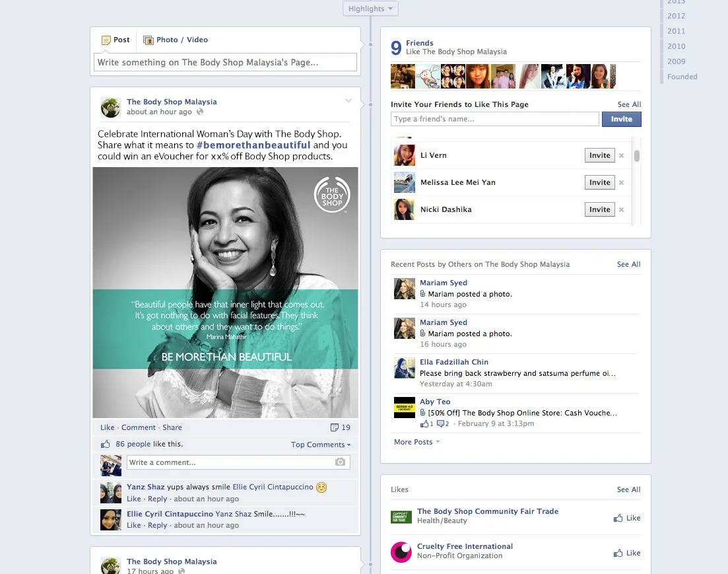Open the 17 hours ago Body Shop Malaysia post
This screenshot has height=574, width=728.
tap(150, 571)
